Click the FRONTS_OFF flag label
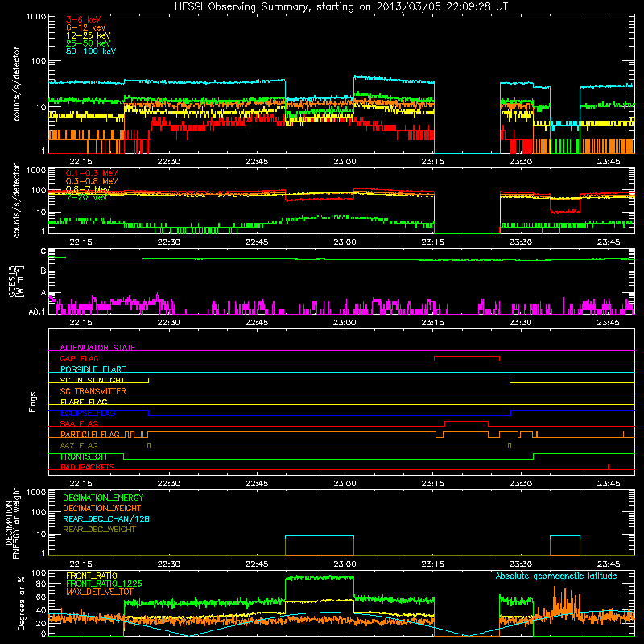 click(85, 456)
